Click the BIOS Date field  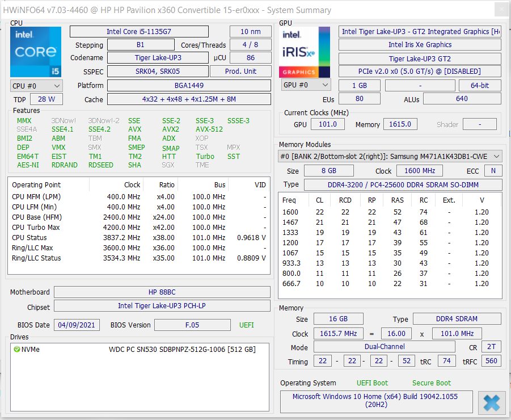77,325
